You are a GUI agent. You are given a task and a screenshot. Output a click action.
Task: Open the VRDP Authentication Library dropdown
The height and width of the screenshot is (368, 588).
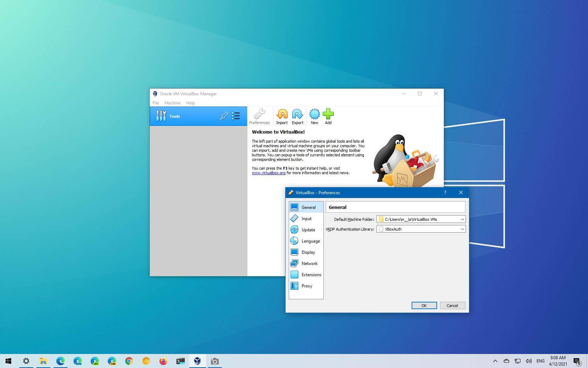(462, 229)
